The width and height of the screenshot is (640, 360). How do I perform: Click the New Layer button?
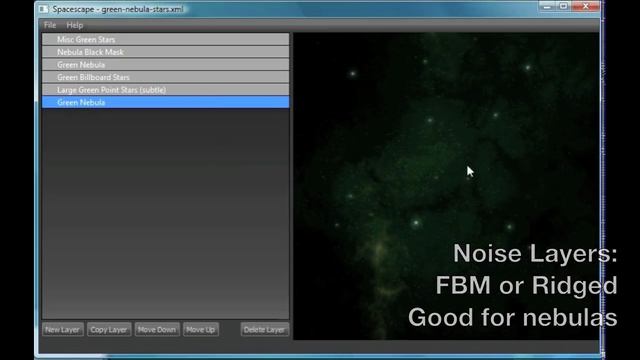coord(63,329)
